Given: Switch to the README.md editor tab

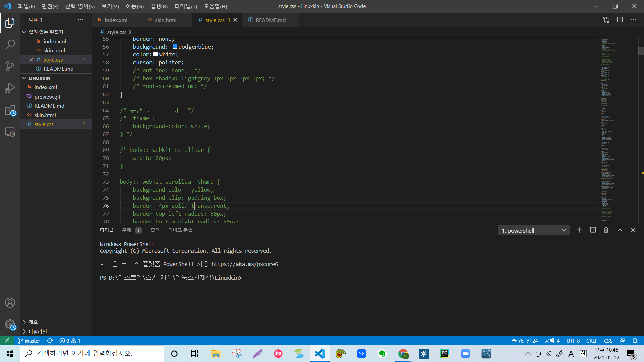Looking at the screenshot, I should pyautogui.click(x=270, y=20).
